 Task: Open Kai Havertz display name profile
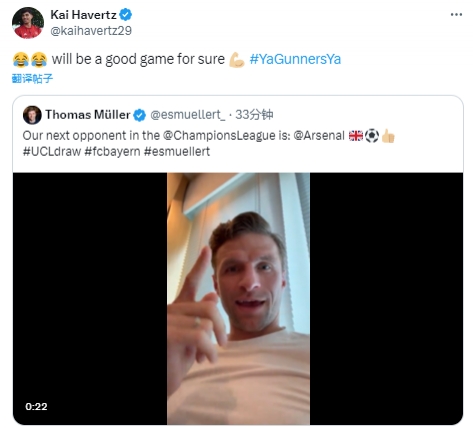coord(83,15)
